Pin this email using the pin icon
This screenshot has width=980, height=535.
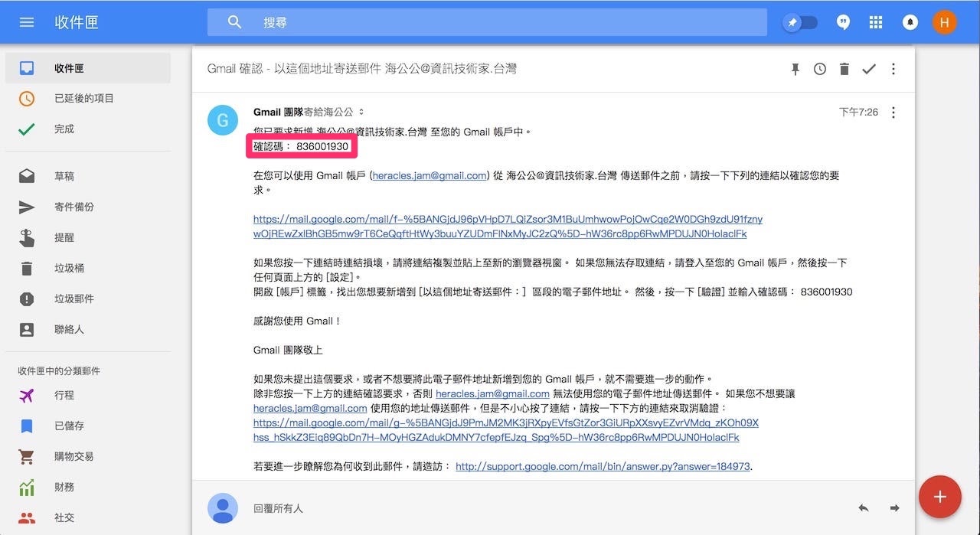[x=795, y=69]
